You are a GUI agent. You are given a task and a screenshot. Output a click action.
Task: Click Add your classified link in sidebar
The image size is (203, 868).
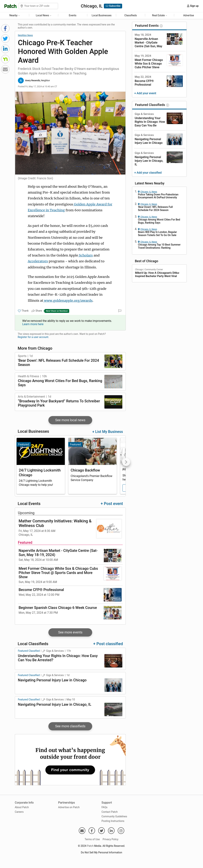(148, 173)
